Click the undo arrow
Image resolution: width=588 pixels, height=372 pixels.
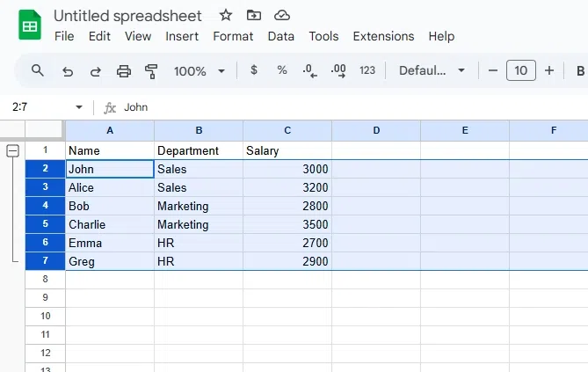click(68, 70)
